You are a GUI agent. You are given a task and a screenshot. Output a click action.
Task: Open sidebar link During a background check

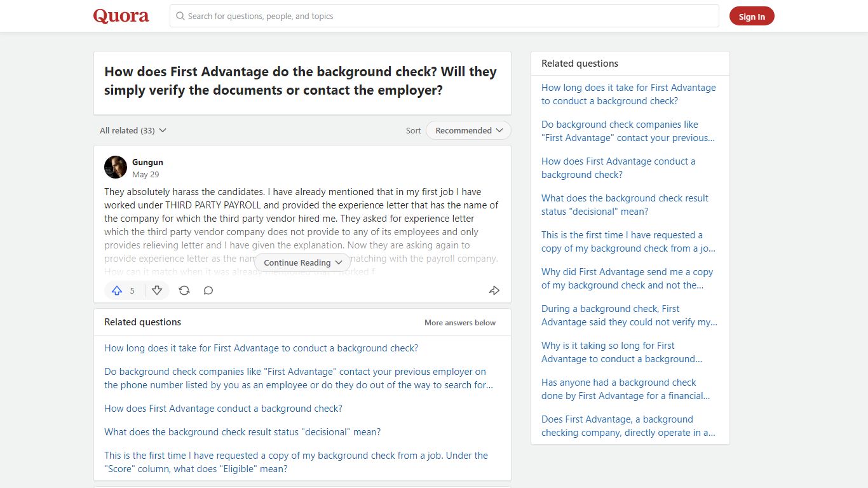pyautogui.click(x=629, y=315)
